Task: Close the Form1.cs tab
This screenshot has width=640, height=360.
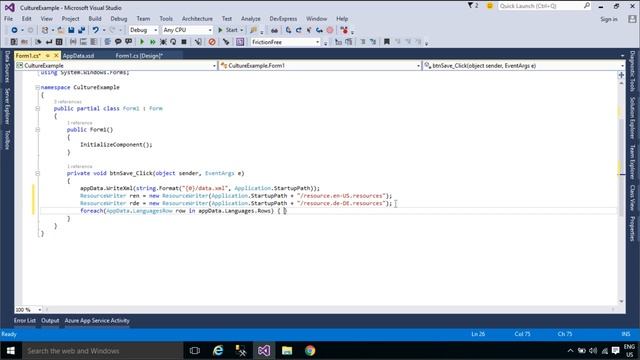Action: 56,56
